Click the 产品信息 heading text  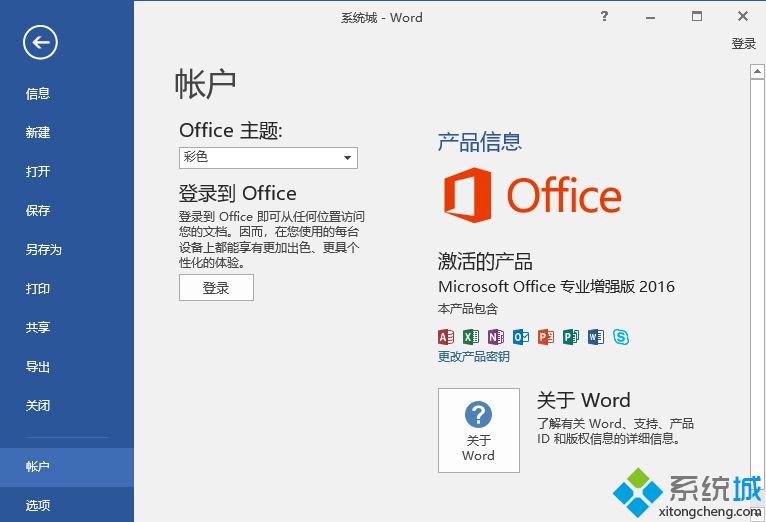pos(480,142)
